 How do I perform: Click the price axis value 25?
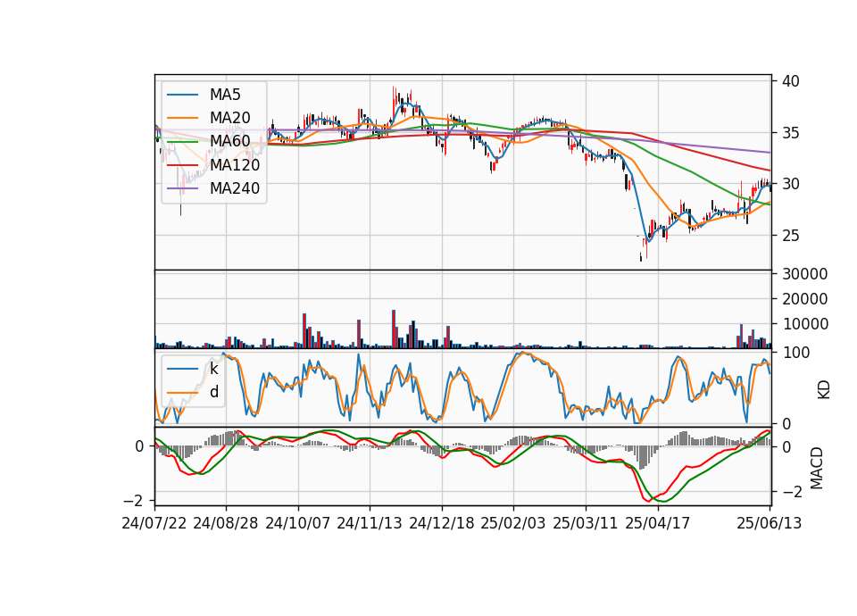[x=791, y=236]
